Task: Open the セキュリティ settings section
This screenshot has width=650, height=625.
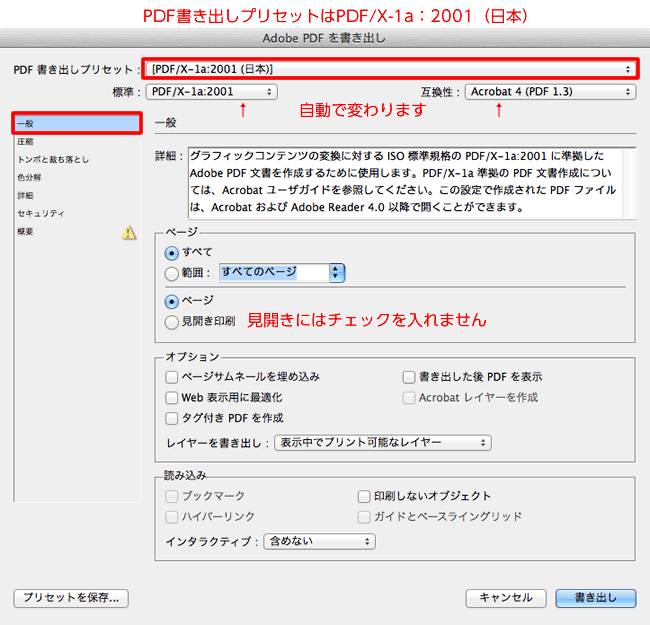Action: click(41, 213)
